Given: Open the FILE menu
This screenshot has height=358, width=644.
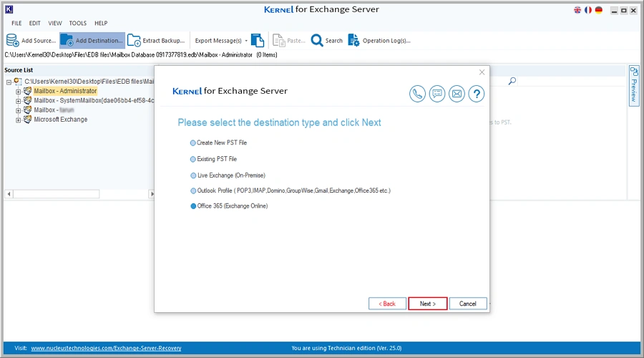Looking at the screenshot, I should 16,23.
